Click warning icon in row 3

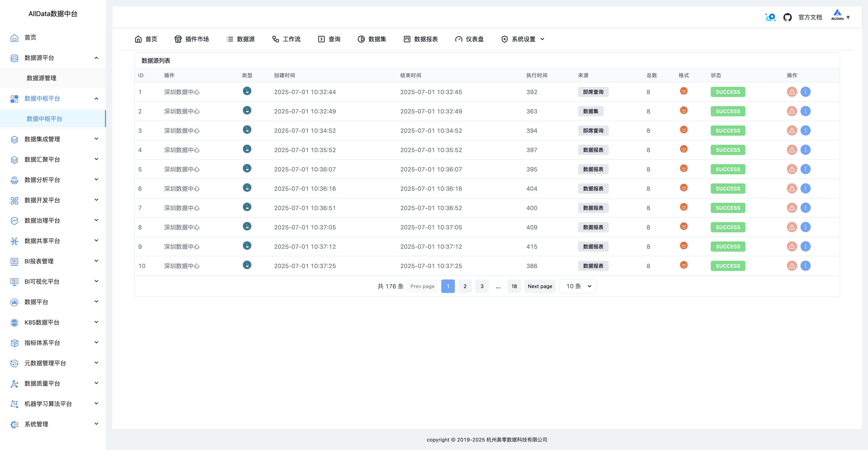coord(792,130)
